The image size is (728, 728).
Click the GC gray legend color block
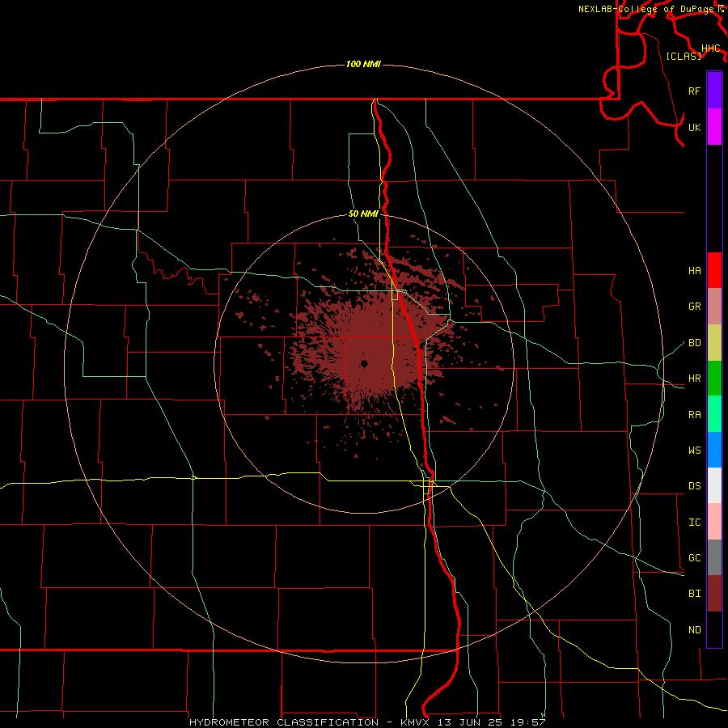pos(714,557)
